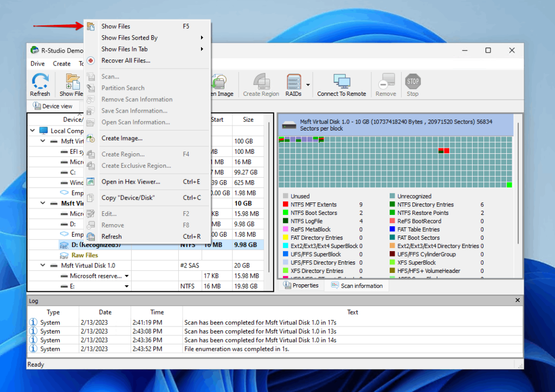Click the info icon of the File enumeration log entry
This screenshot has width=555, height=392.
tap(33, 349)
